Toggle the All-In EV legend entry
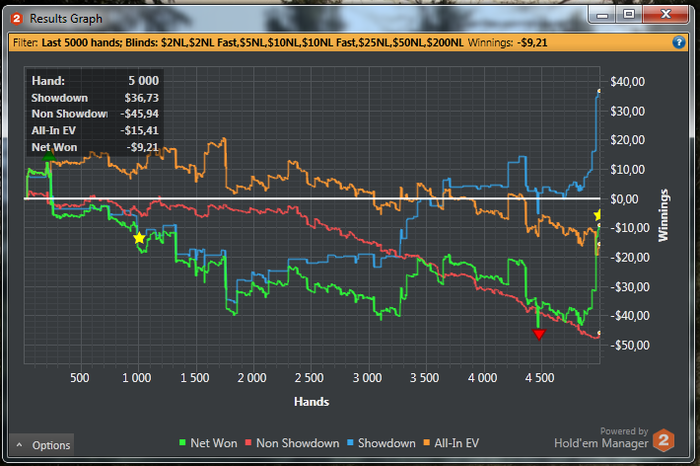The image size is (700, 466). pyautogui.click(x=451, y=443)
